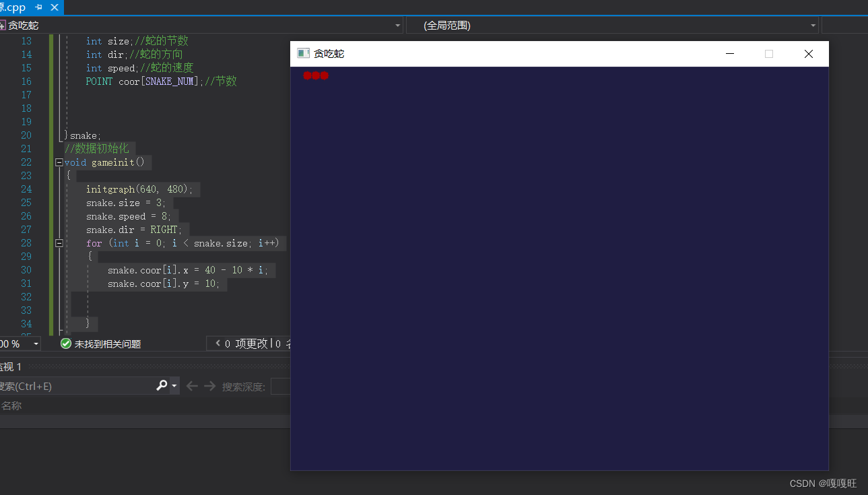
Task: Click line number 24 in gutter
Action: point(26,189)
